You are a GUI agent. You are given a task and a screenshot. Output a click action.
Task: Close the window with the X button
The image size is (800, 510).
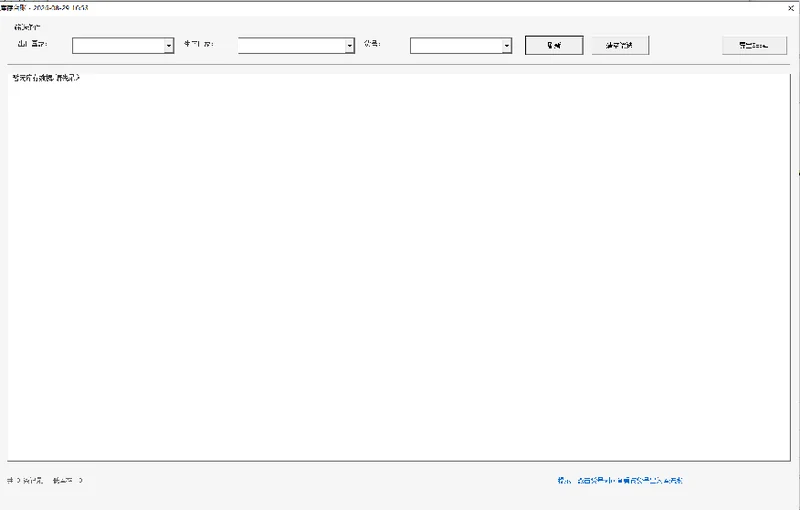click(x=791, y=8)
